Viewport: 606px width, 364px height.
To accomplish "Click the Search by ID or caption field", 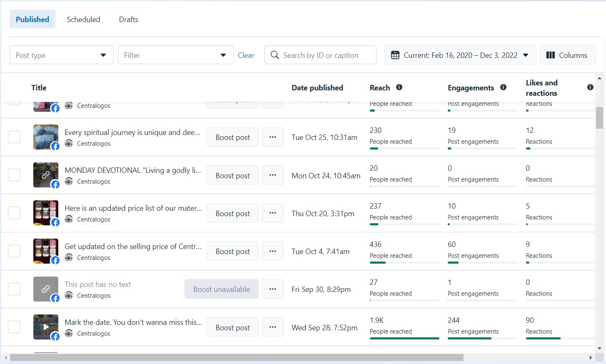I will (x=325, y=55).
